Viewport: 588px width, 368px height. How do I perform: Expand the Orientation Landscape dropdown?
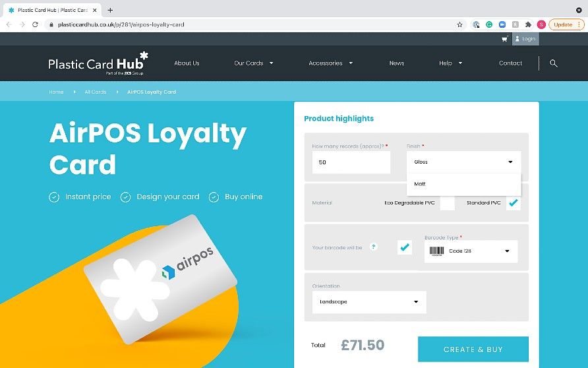369,302
